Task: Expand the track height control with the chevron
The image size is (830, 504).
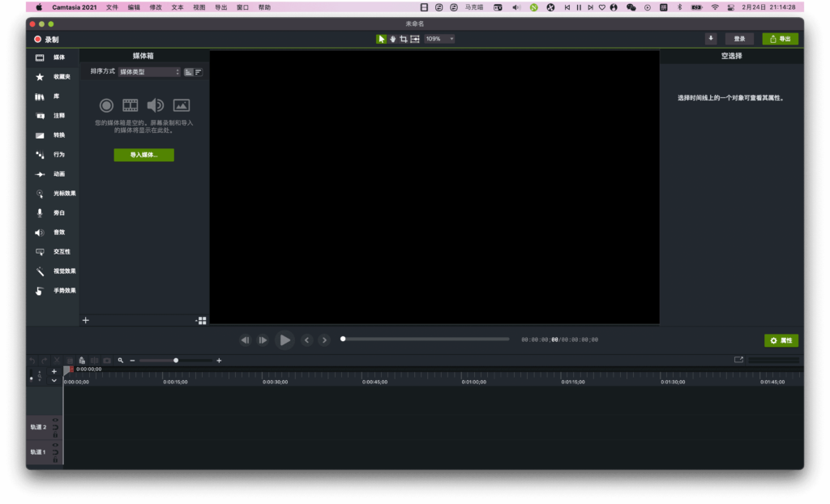Action: click(x=53, y=380)
